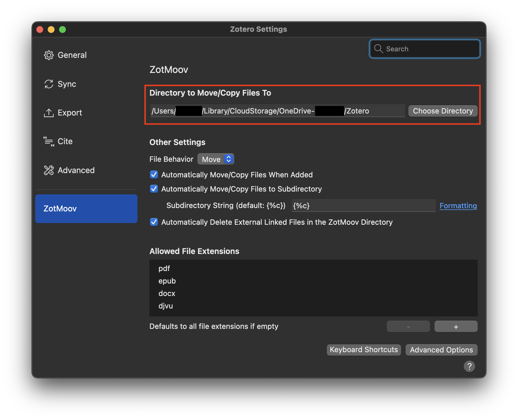Toggle Automatically Move/Copy Files to Subdirectory

tap(154, 189)
